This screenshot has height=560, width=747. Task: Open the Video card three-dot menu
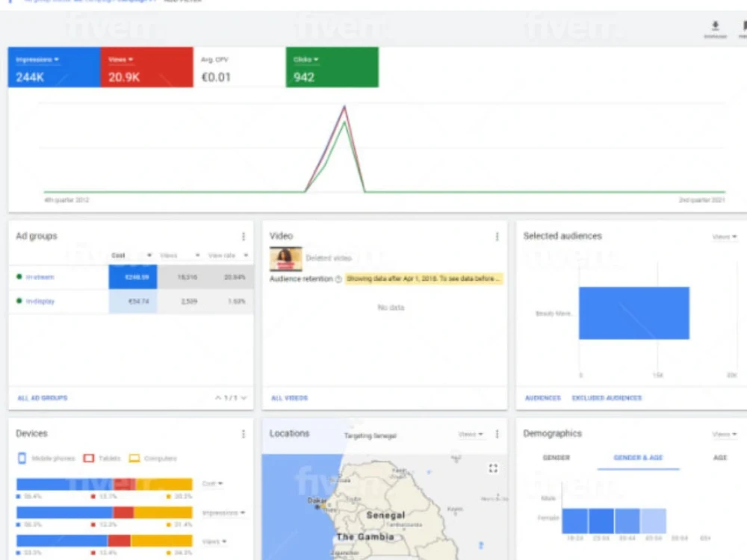click(497, 236)
